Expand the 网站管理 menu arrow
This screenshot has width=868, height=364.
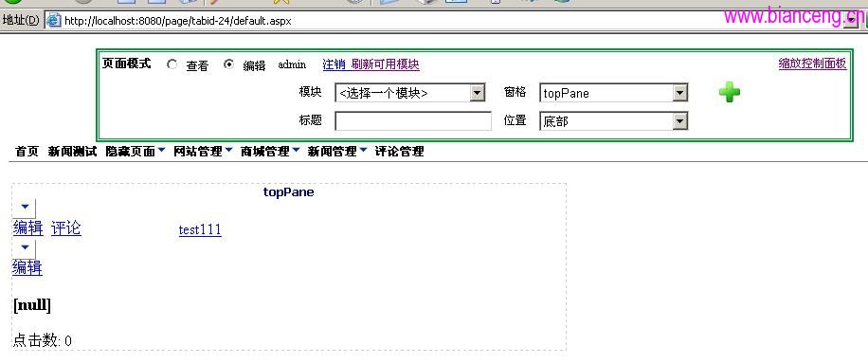click(228, 150)
